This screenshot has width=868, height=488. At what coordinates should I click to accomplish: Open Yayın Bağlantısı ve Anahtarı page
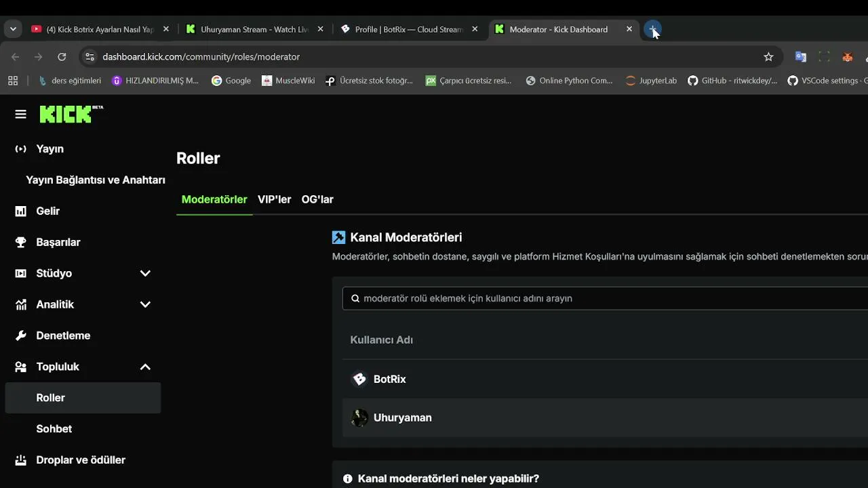point(96,180)
